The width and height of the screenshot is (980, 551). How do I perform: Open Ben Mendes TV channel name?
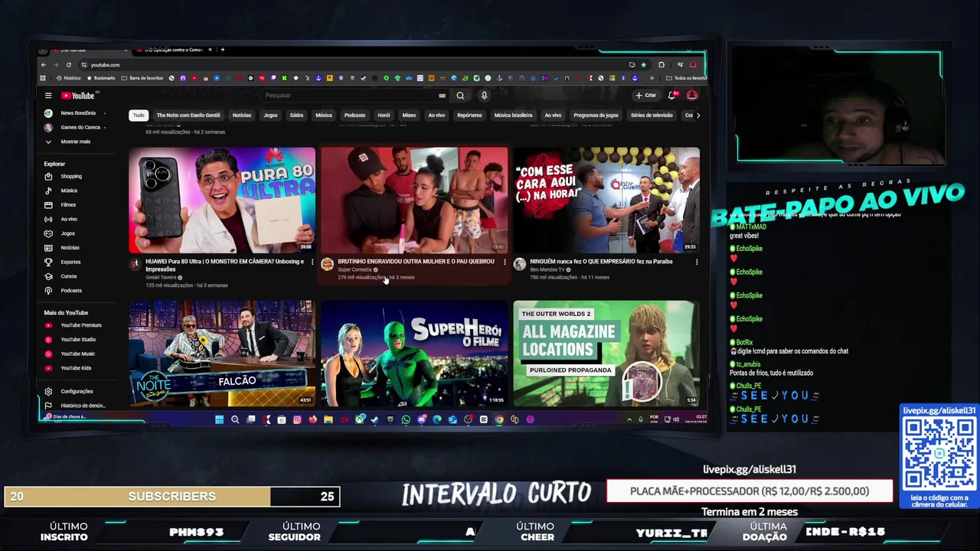[x=547, y=269]
